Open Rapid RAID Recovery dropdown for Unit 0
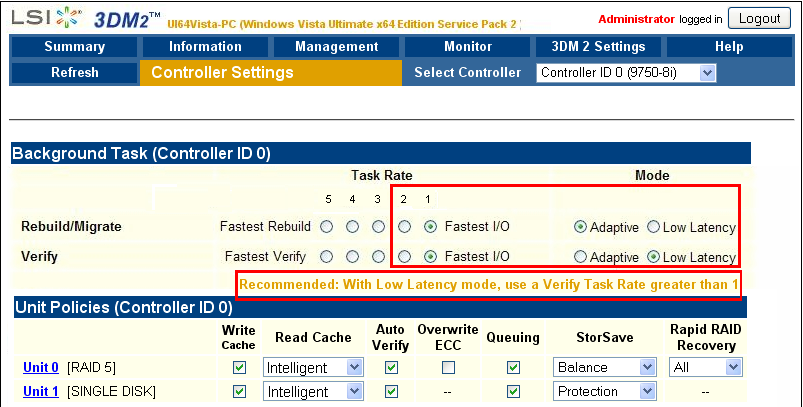803x407 pixels. click(x=706, y=368)
